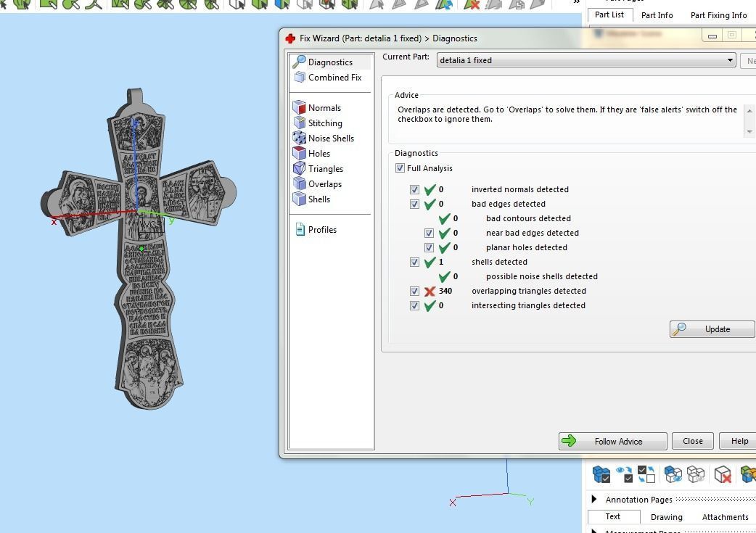Image resolution: width=756 pixels, height=533 pixels.
Task: Click the red cross Fix Wizard title icon
Action: [x=289, y=38]
